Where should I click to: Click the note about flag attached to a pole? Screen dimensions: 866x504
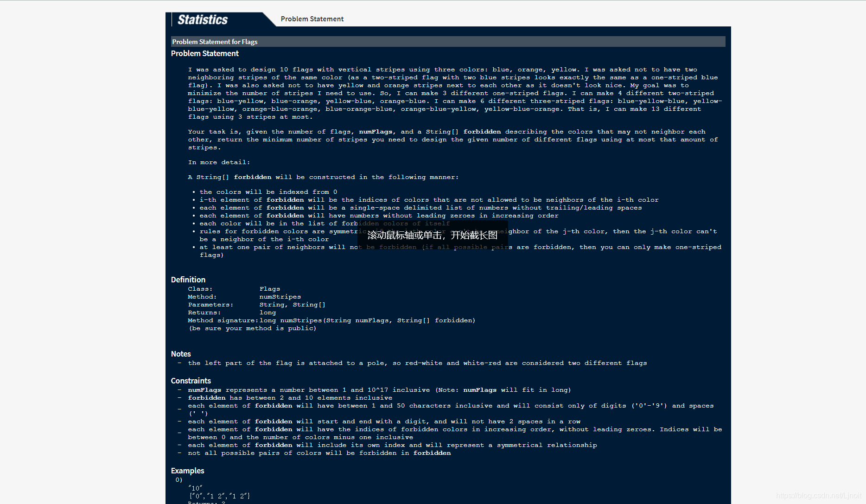coord(417,363)
